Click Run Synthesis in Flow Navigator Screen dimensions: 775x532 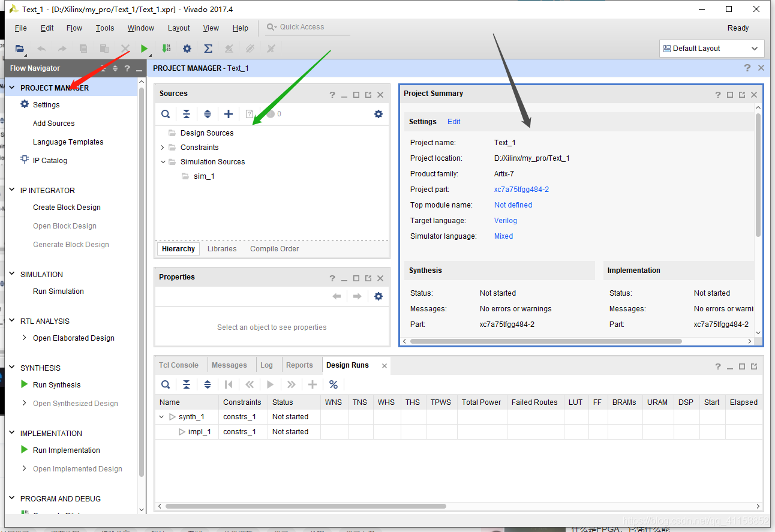[x=56, y=385]
